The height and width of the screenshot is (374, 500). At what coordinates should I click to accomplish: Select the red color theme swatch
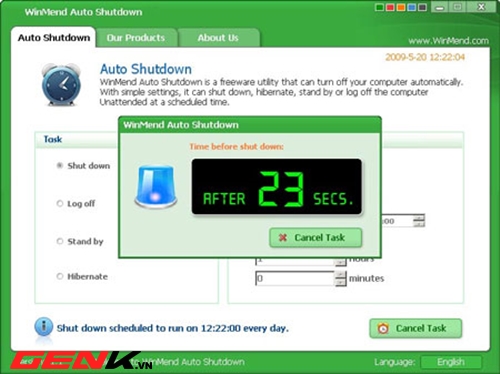point(390,7)
